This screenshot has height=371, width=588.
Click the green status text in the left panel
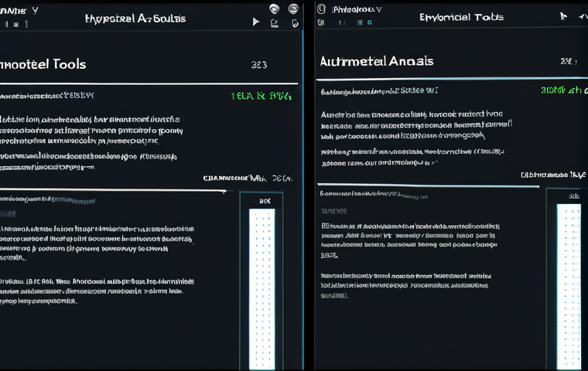(x=261, y=97)
